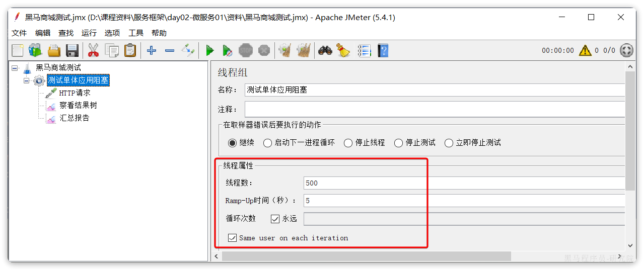Select HTTP请求 in the test tree

coord(75,93)
